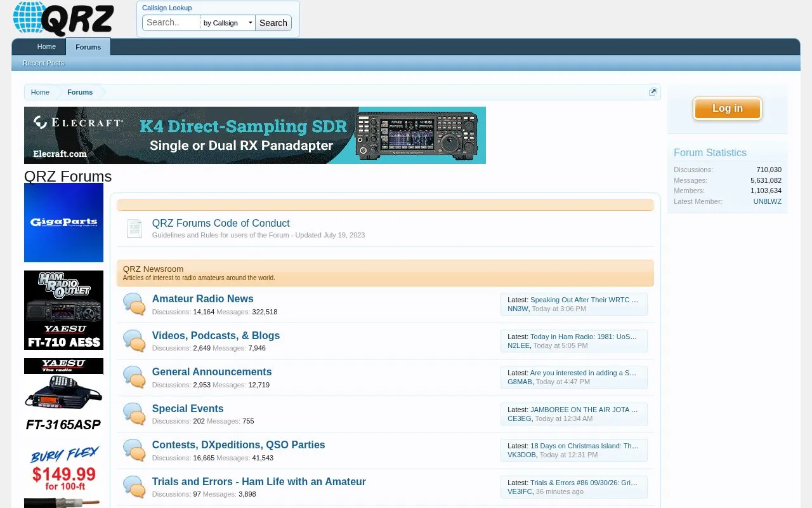This screenshot has height=508, width=812.
Task: Open quick navigation icon in breadcrumb bar
Action: pyautogui.click(x=653, y=92)
